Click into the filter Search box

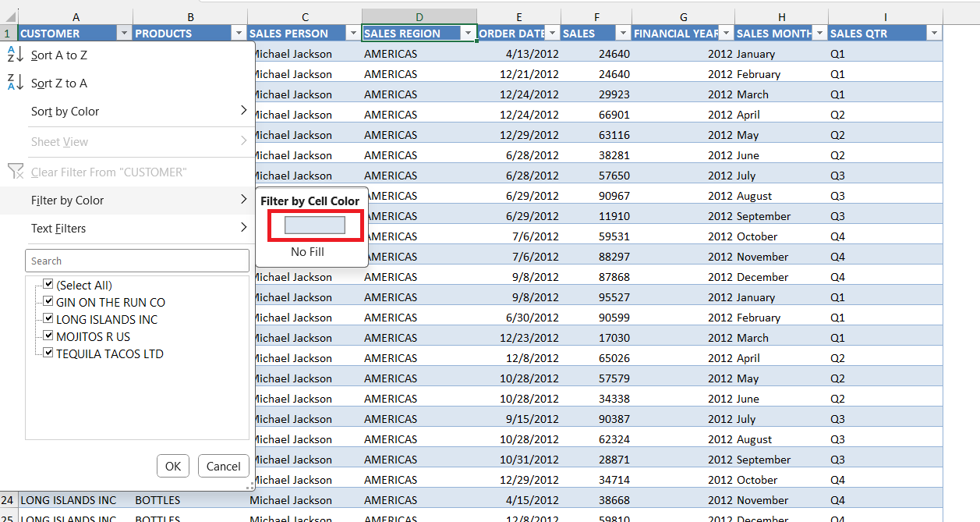137,261
